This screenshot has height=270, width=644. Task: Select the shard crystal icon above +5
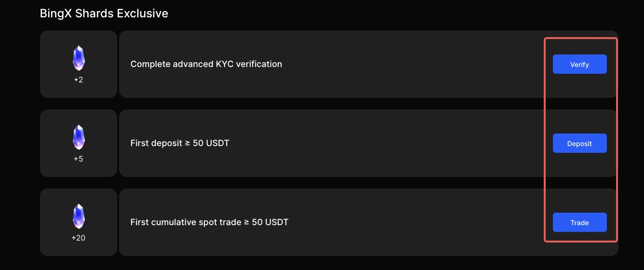(x=79, y=137)
